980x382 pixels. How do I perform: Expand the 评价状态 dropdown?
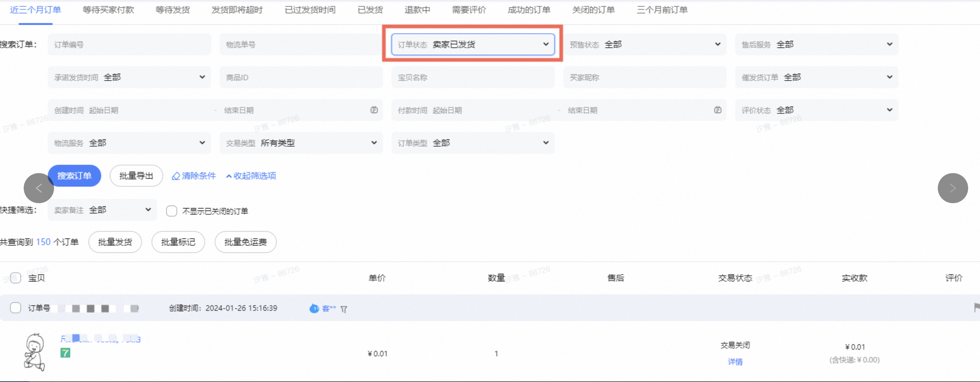click(x=817, y=110)
